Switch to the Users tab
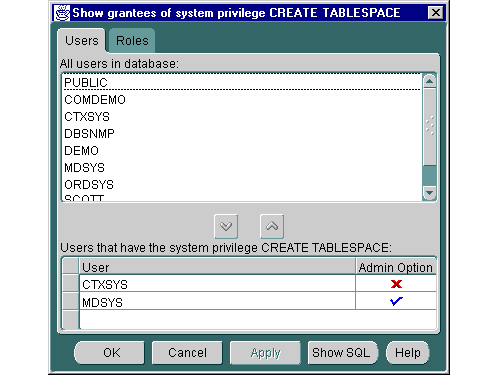 pyautogui.click(x=82, y=41)
